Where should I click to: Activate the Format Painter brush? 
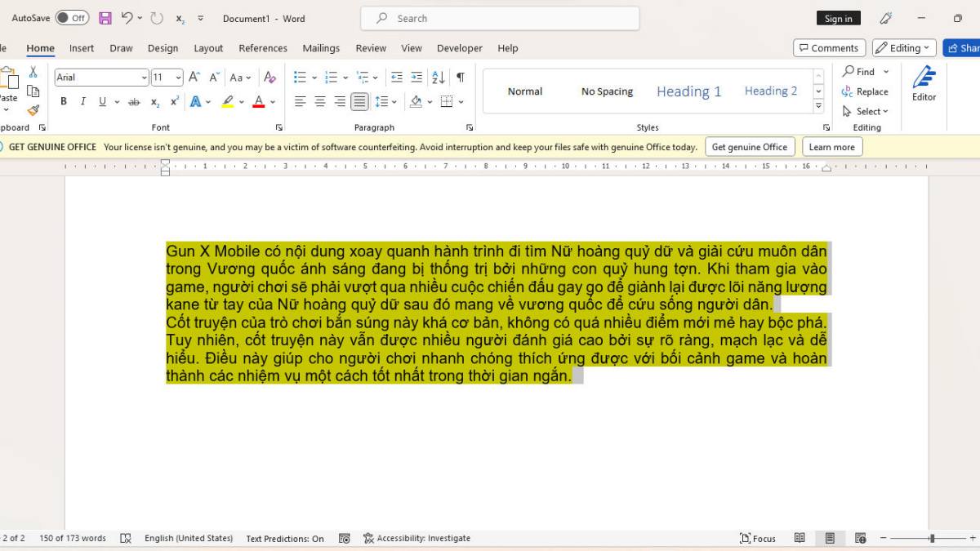33,110
